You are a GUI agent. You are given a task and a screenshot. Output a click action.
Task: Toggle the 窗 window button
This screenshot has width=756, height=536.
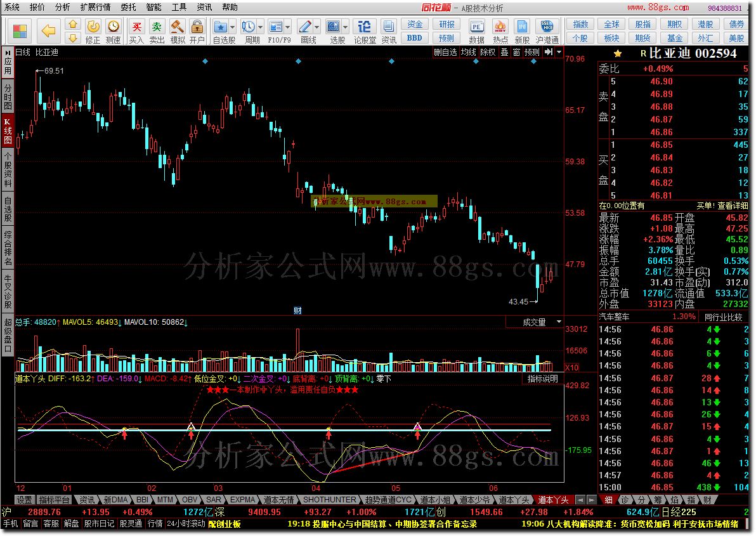pos(516,52)
